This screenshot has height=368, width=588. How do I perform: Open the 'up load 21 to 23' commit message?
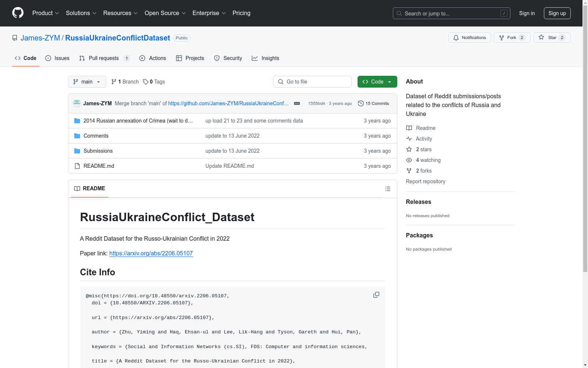pos(254,121)
